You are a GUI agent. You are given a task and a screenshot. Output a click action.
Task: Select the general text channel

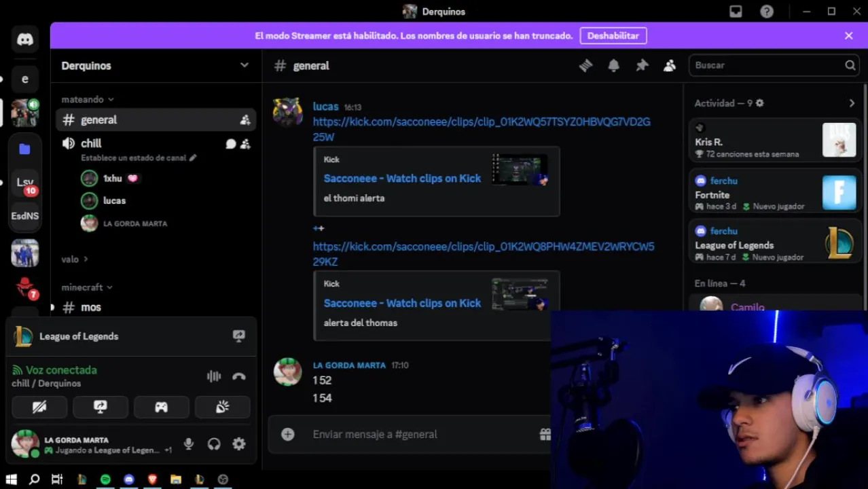[x=156, y=120]
